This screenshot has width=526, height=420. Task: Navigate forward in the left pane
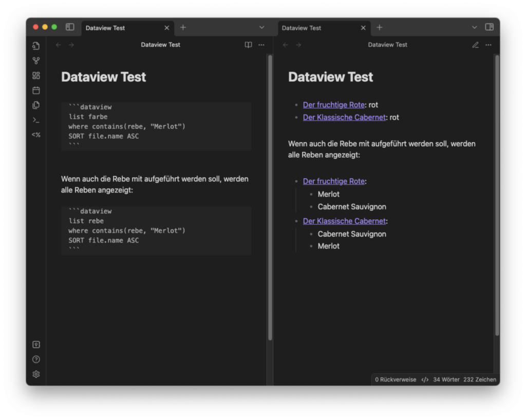pyautogui.click(x=71, y=45)
